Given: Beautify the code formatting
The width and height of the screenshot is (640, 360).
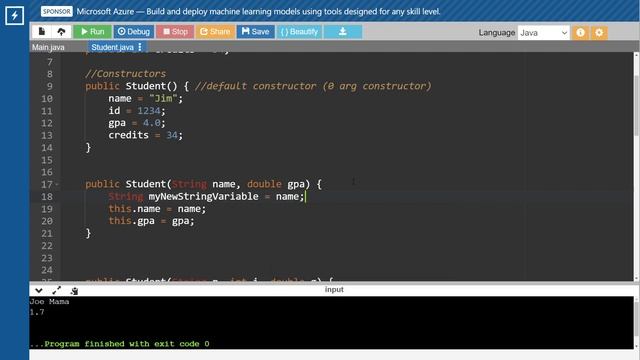Looking at the screenshot, I should (300, 31).
